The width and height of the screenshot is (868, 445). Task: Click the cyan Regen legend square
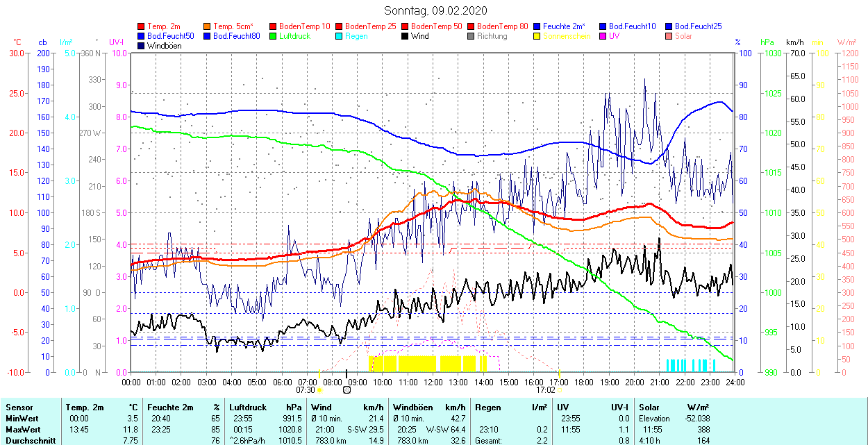340,36
